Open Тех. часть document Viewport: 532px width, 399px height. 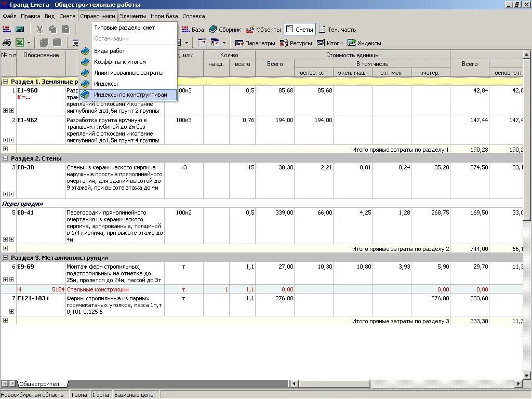pyautogui.click(x=338, y=30)
